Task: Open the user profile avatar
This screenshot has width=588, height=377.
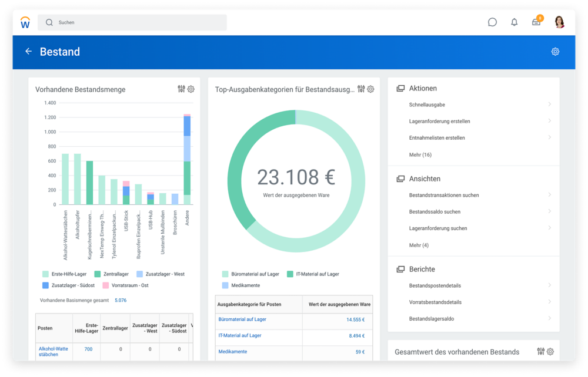Action: (x=559, y=22)
